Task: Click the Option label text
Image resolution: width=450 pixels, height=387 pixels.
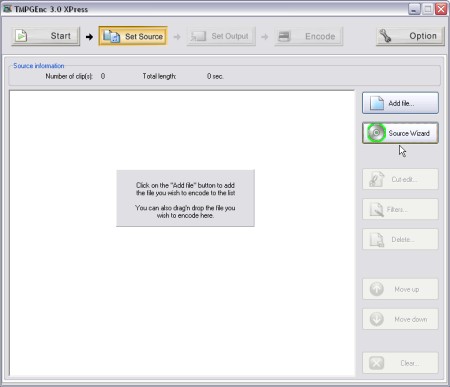Action: (x=423, y=36)
